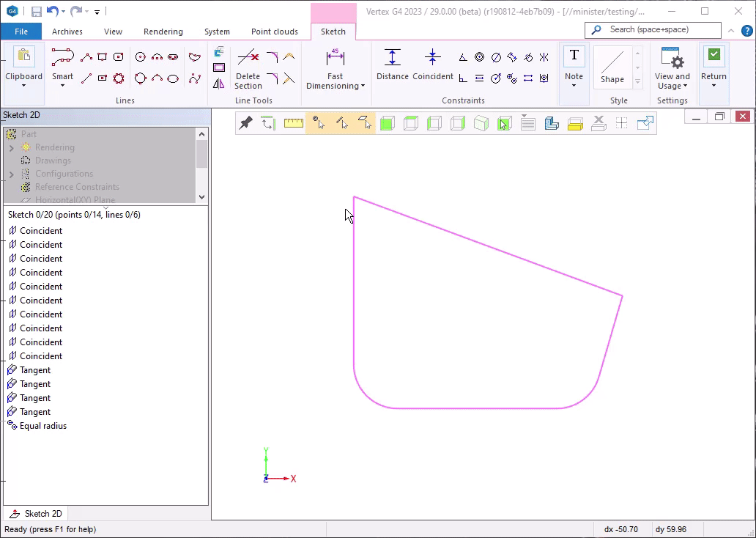Screen dimensions: 756x538
Task: Open the Point clouds ribbon tab
Action: coord(274,32)
